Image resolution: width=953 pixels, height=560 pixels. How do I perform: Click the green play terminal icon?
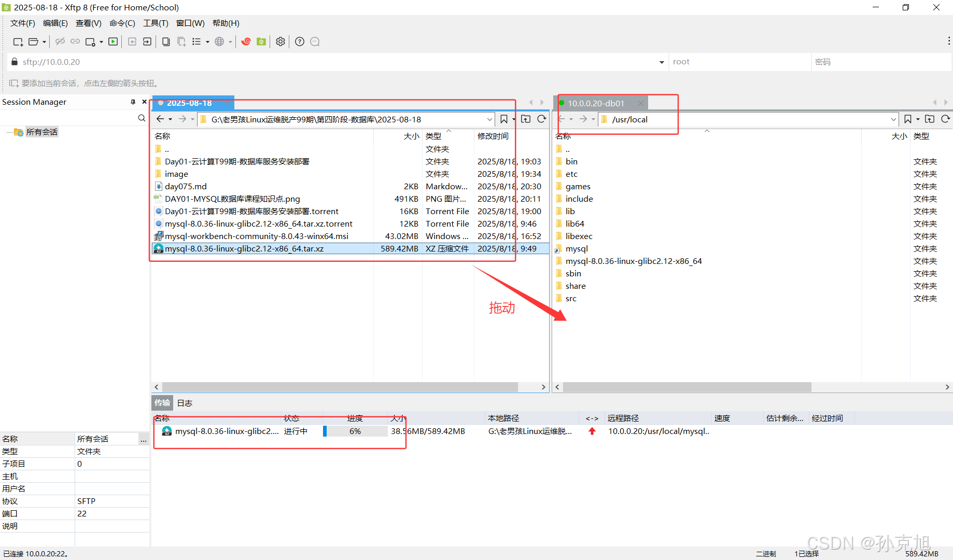[x=113, y=41]
